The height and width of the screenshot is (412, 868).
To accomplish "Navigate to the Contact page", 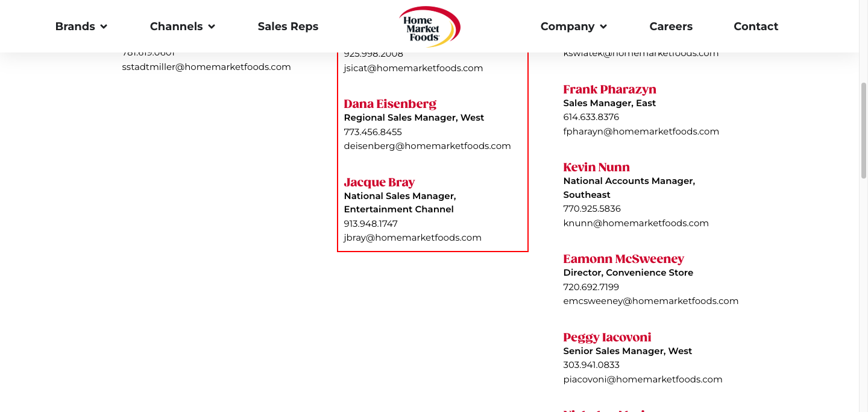I will [756, 27].
